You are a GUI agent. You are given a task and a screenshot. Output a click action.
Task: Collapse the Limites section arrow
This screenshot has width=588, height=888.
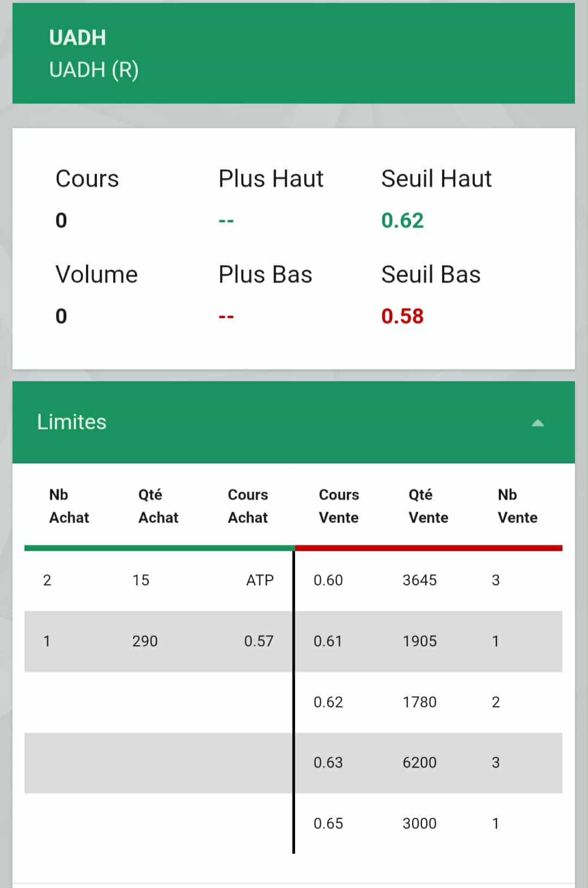tap(537, 423)
